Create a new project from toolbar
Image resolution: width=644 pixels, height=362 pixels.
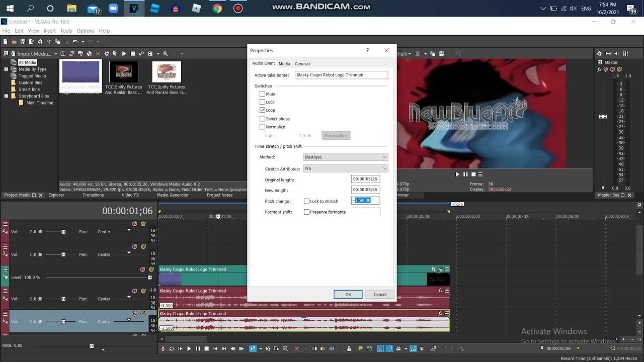click(6, 41)
